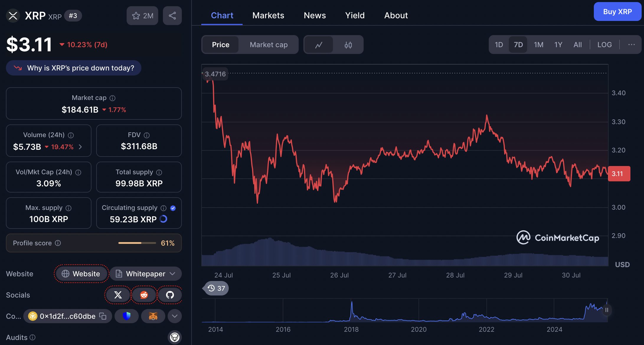This screenshot has width=644, height=345.
Task: Open the Vol/Mkt Cap (24h) info icon
Action: coord(78,172)
